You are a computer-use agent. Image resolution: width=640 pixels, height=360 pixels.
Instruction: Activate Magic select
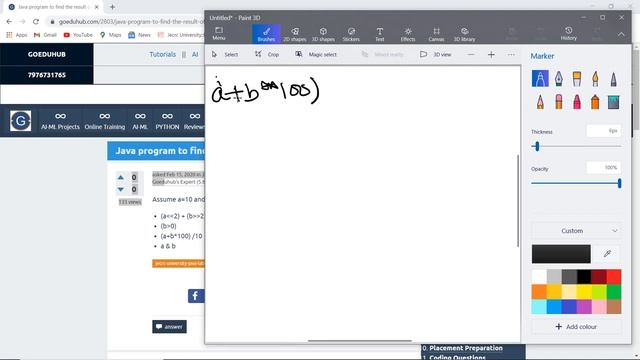316,54
